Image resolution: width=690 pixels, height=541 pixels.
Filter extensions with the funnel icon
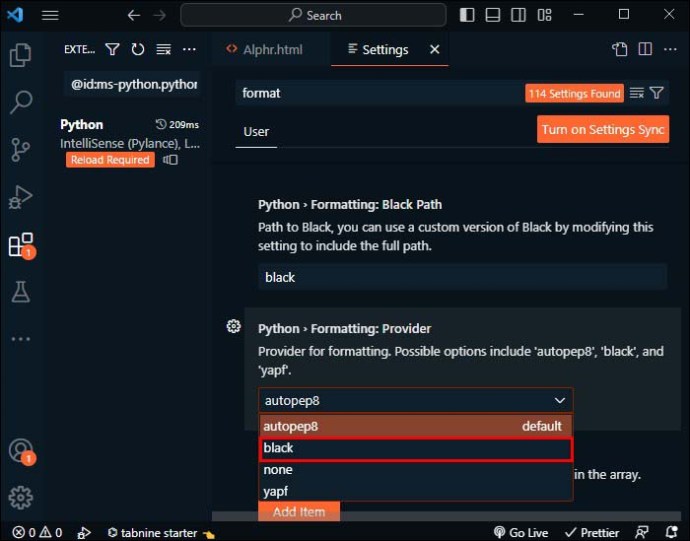pos(113,49)
